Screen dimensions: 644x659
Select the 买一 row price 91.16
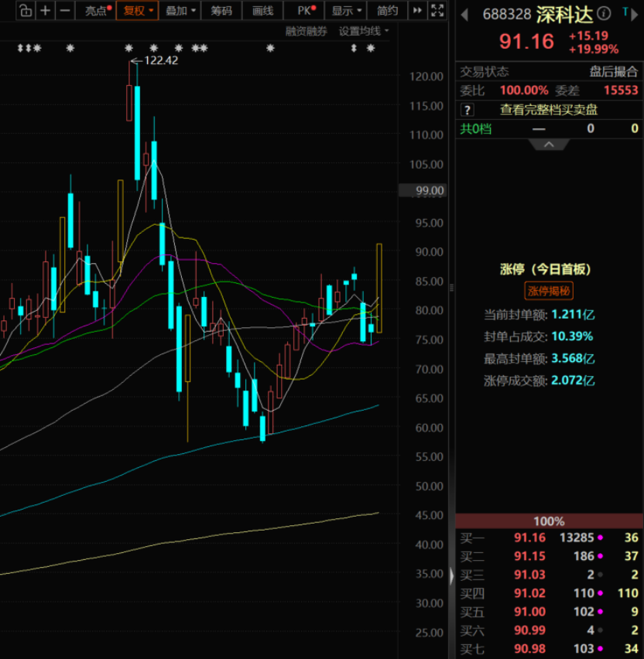pyautogui.click(x=529, y=538)
